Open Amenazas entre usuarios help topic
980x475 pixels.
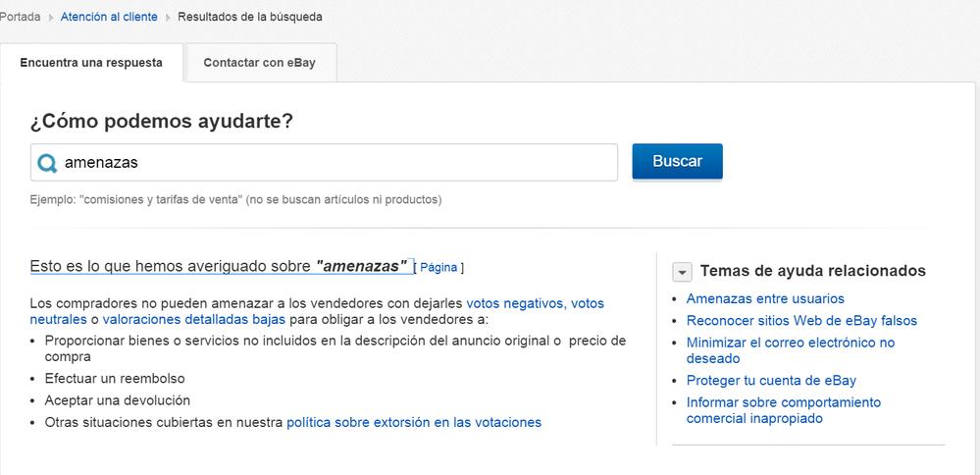(765, 298)
